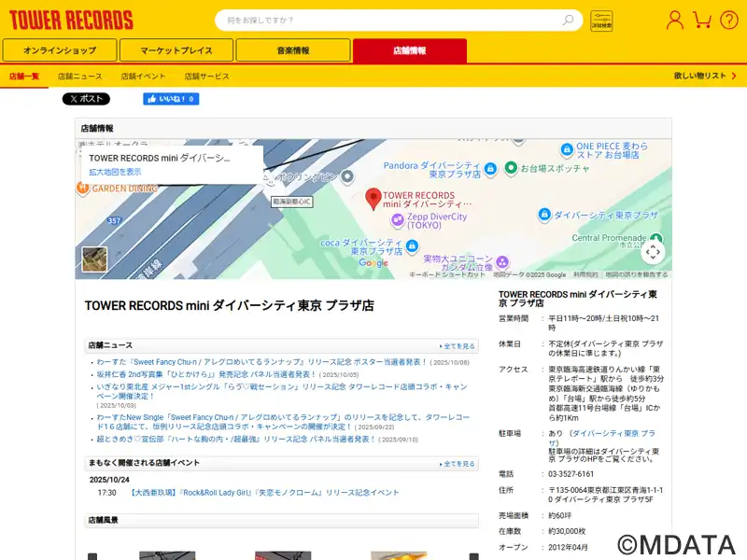Click the Tower Records logo
The width and height of the screenshot is (747, 560).
[x=71, y=20]
